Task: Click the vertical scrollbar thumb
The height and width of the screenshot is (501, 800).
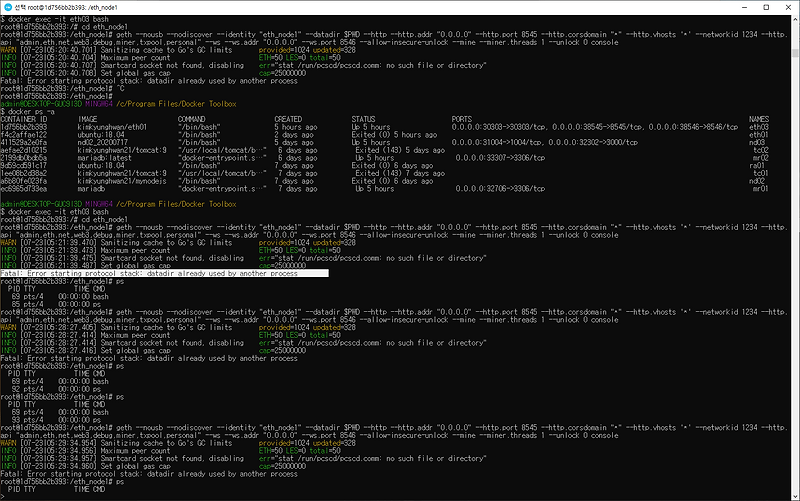Action: (795, 53)
